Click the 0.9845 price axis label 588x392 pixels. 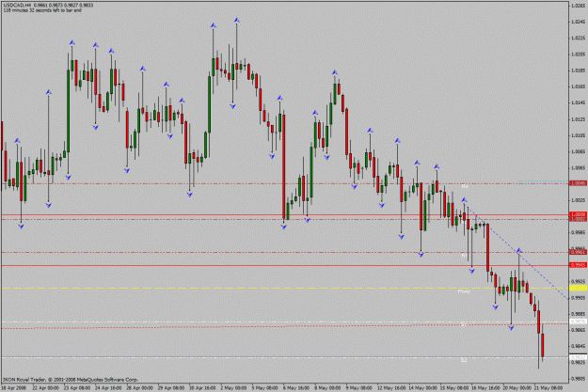(x=578, y=346)
